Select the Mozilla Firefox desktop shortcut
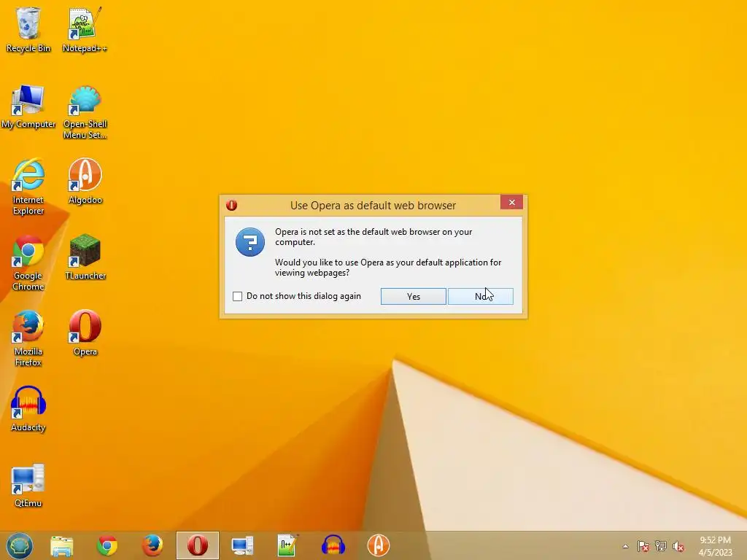The width and height of the screenshot is (747, 560). point(28,338)
